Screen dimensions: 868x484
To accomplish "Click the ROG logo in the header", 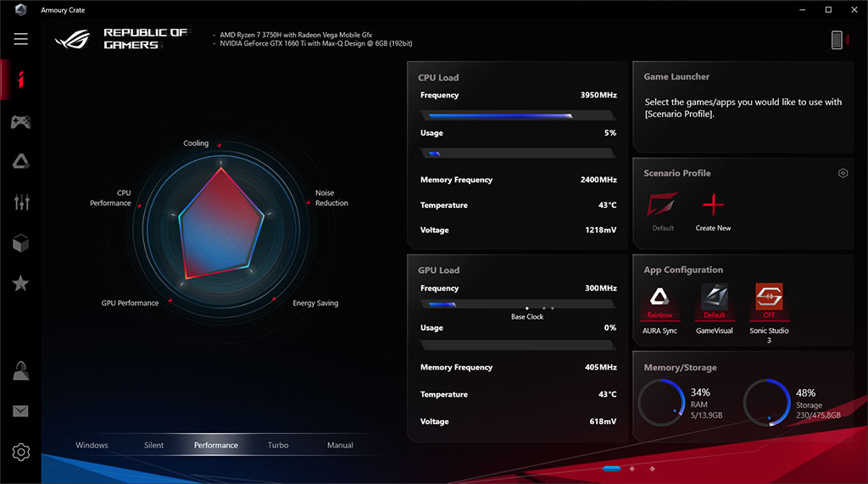I will [x=73, y=39].
